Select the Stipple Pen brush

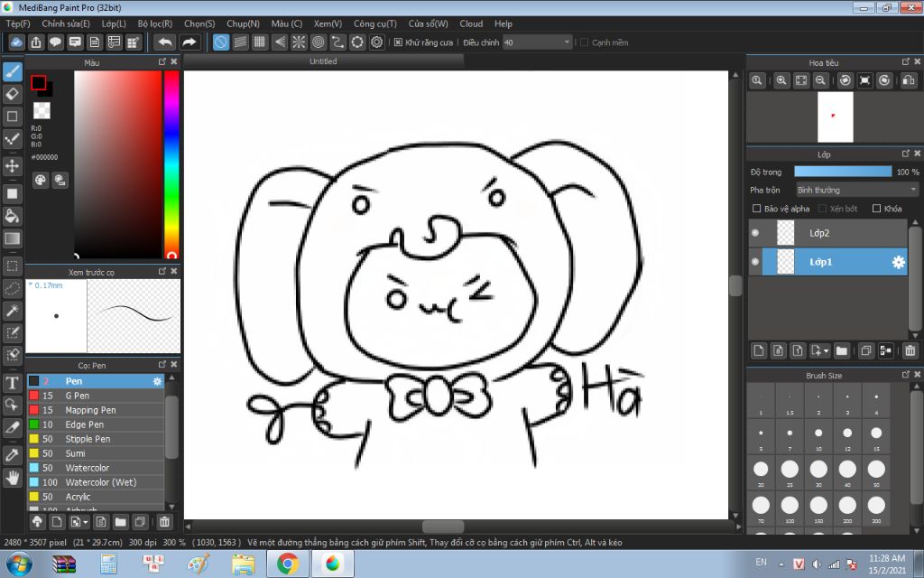[x=96, y=439]
